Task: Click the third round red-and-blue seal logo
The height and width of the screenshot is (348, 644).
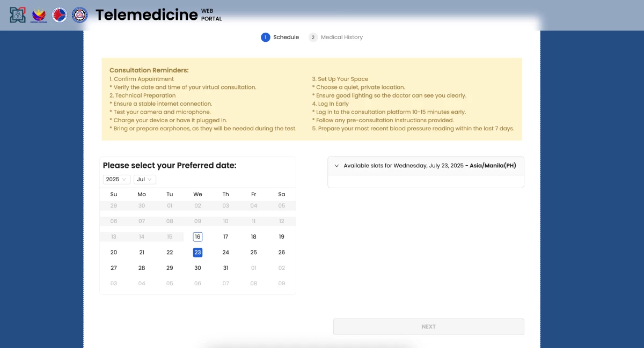Action: [60, 15]
